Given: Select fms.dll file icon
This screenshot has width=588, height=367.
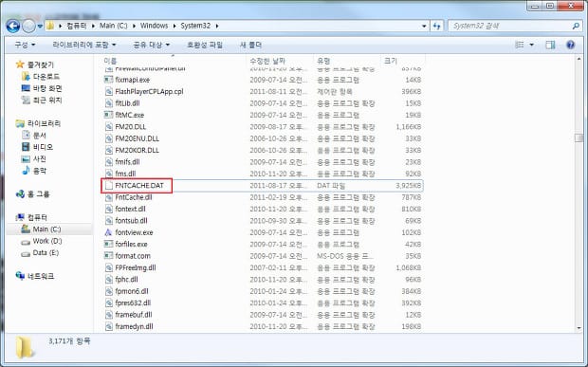Looking at the screenshot, I should click(x=108, y=174).
